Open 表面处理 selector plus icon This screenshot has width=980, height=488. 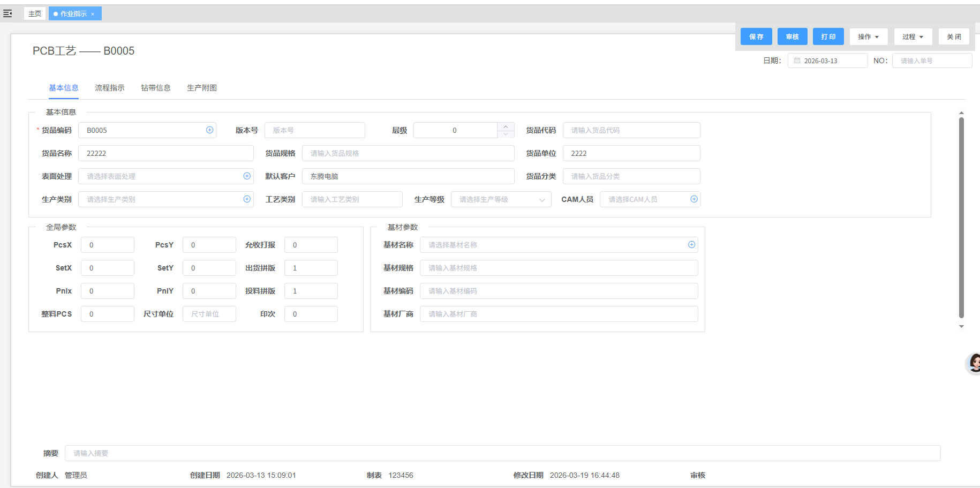tap(247, 176)
